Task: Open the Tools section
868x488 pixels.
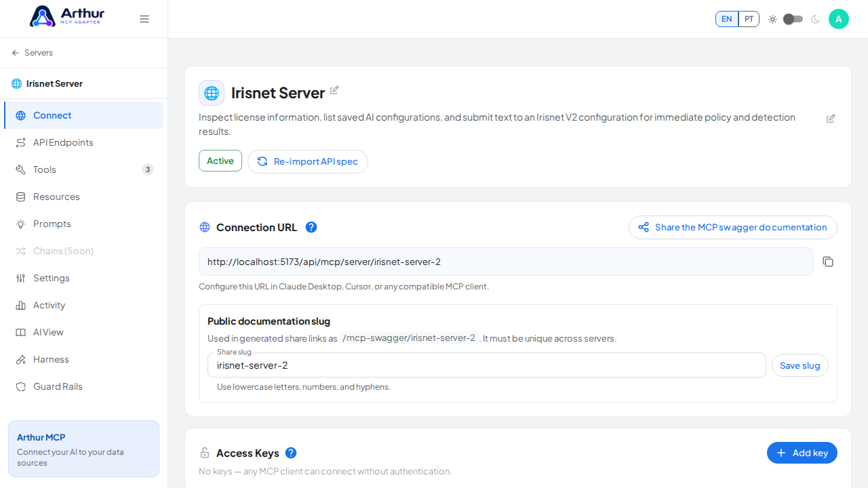Action: (84, 169)
